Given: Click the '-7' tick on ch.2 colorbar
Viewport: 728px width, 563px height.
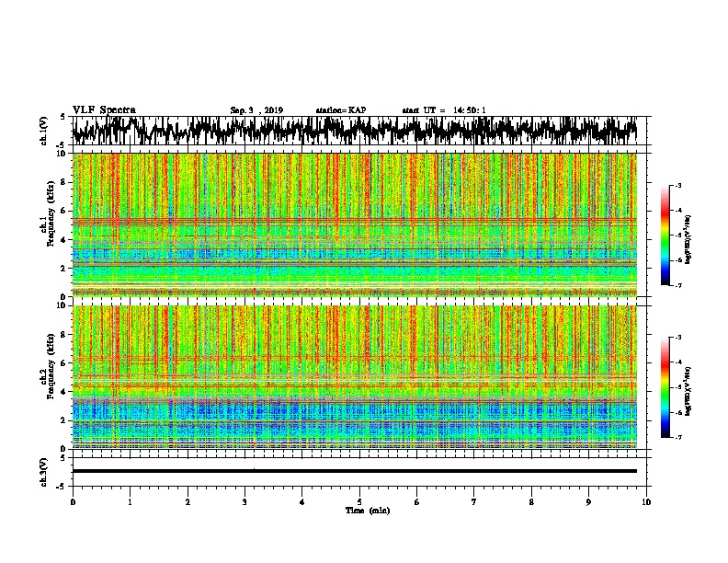Looking at the screenshot, I should (678, 437).
